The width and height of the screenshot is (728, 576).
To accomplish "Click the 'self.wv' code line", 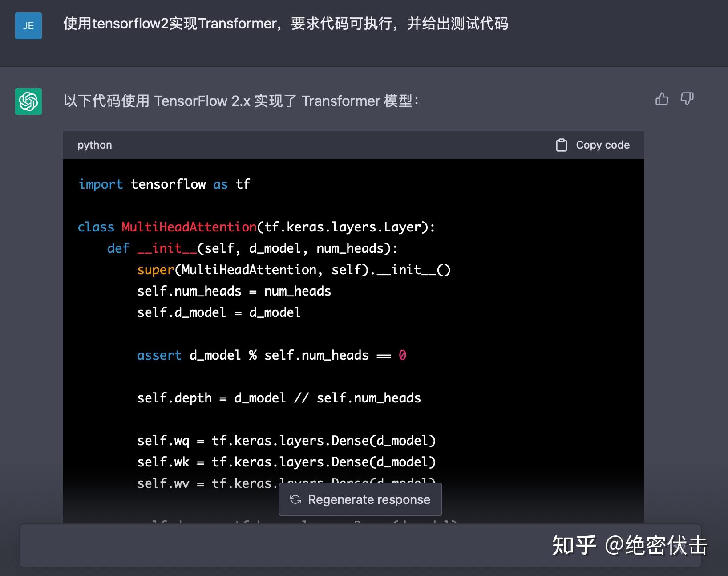I will pos(287,483).
